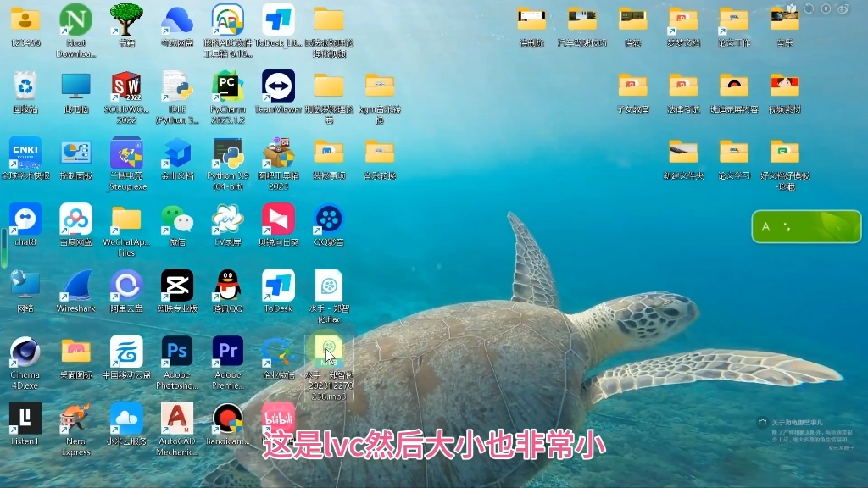Toggle pause on the recording control overlay

click(825, 8)
